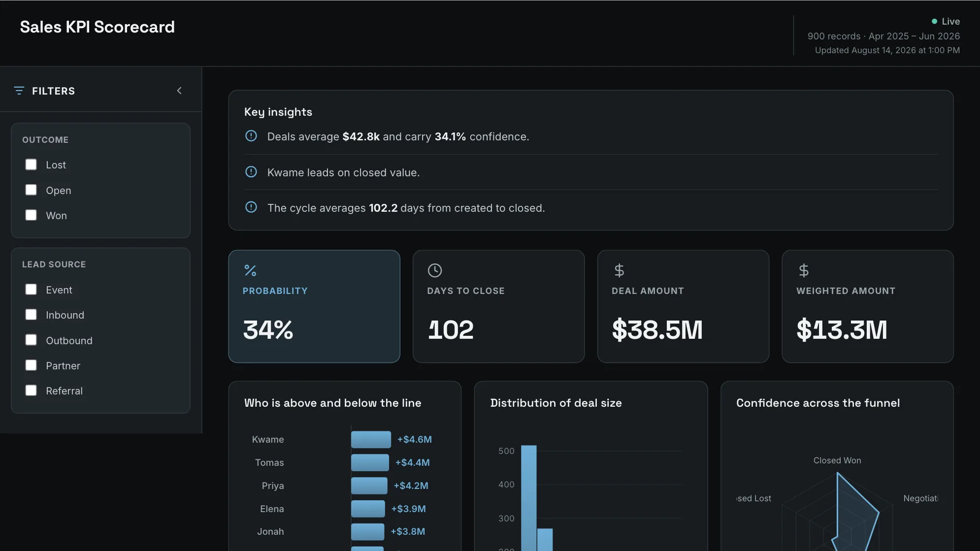Click the +$4.4M value label
The width and height of the screenshot is (980, 551).
point(413,462)
